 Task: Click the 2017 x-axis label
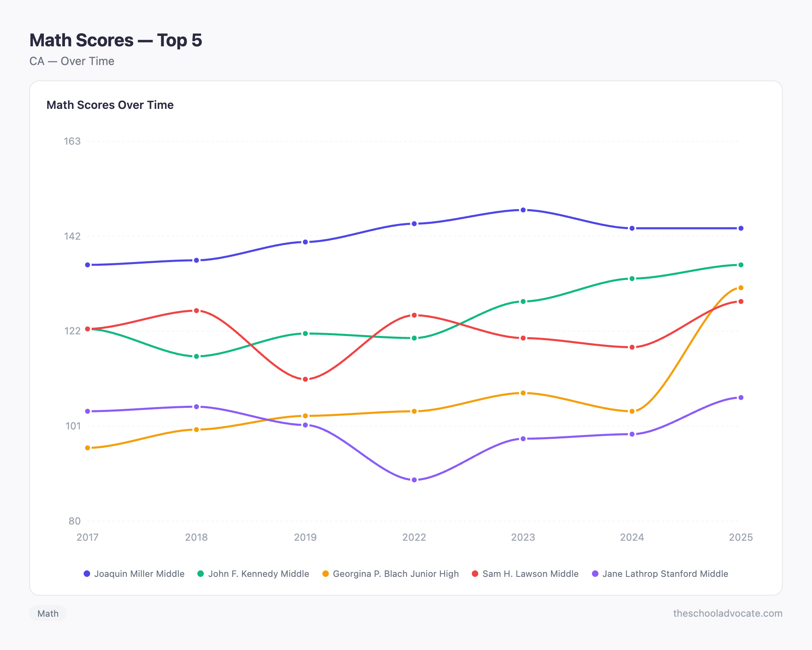pos(88,537)
